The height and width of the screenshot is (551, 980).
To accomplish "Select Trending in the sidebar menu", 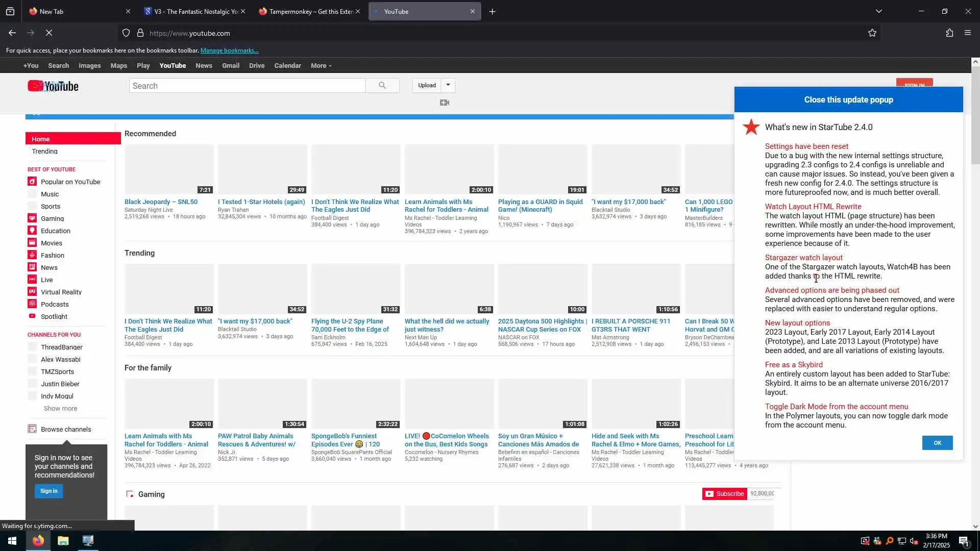I will click(x=45, y=152).
